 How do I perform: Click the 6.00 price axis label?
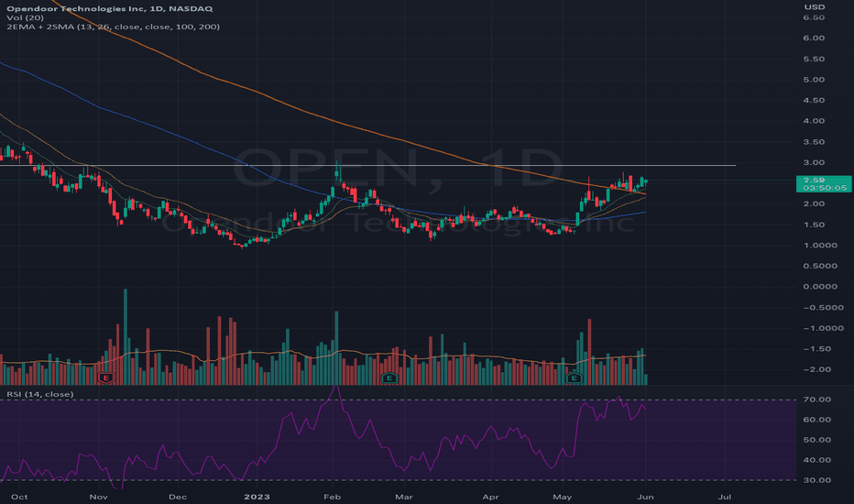[814, 38]
